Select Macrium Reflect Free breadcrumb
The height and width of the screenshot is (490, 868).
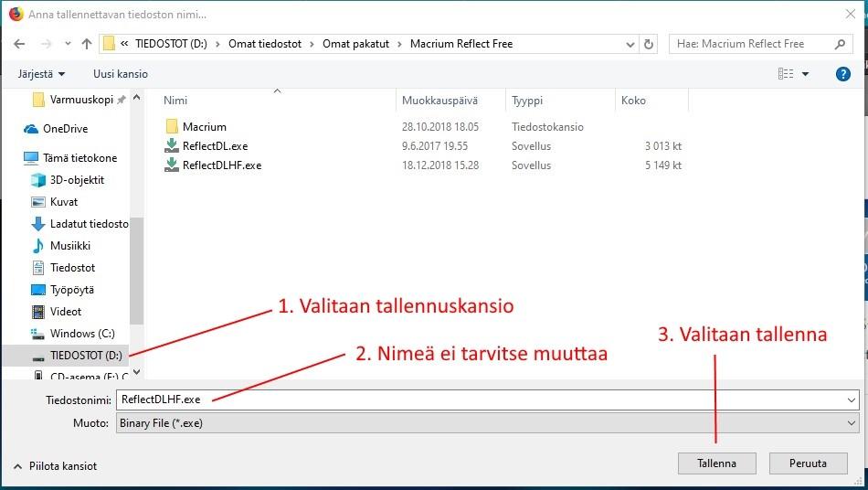pos(461,44)
